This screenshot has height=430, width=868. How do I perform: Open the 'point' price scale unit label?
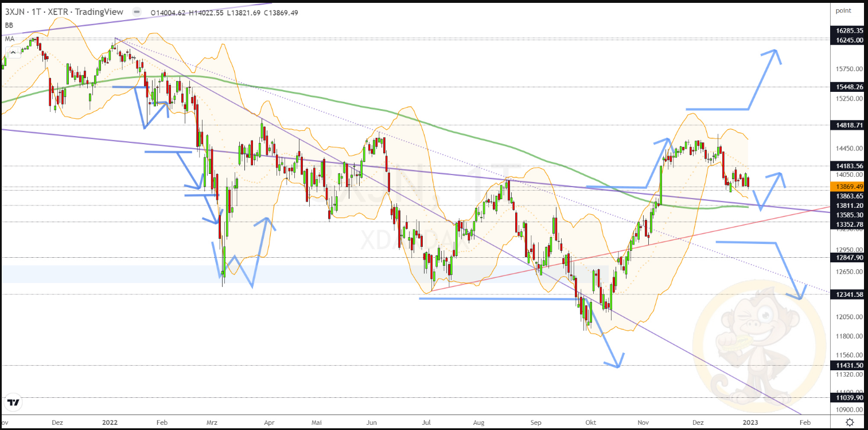tap(843, 10)
